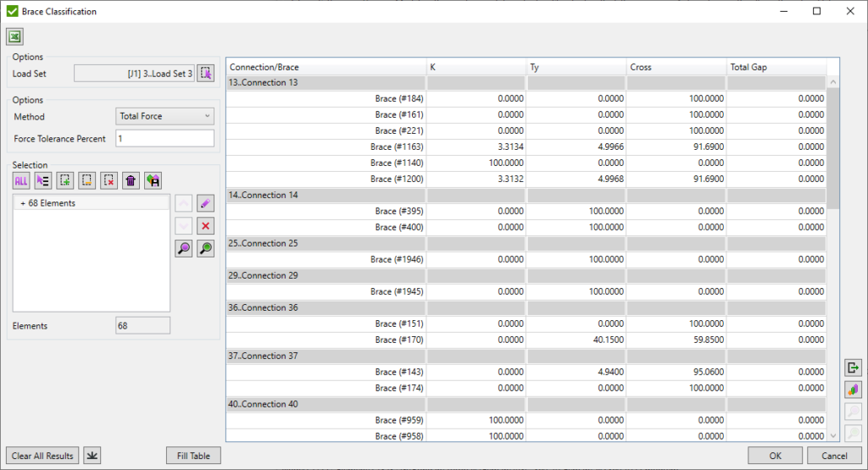Expand the 68 Elements tree item

click(22, 203)
